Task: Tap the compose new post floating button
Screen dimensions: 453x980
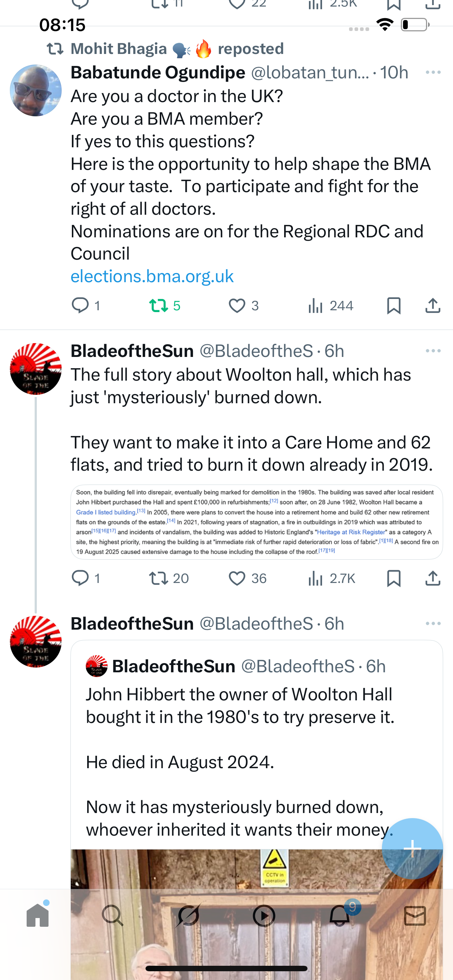Action: (412, 848)
